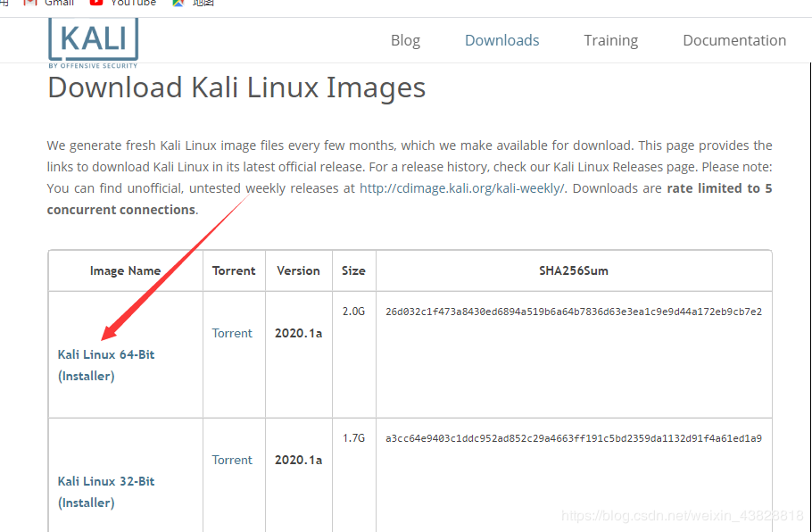Open the Documentation navigation item
This screenshot has width=812, height=532.
(734, 40)
